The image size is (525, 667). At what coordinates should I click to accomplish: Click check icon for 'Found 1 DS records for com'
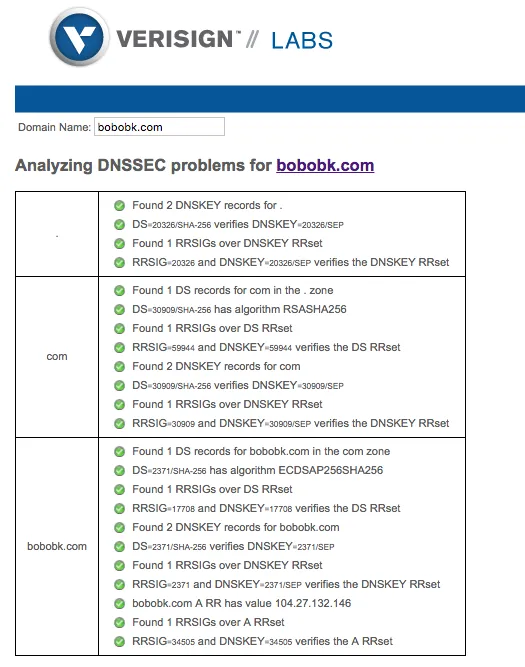click(120, 291)
